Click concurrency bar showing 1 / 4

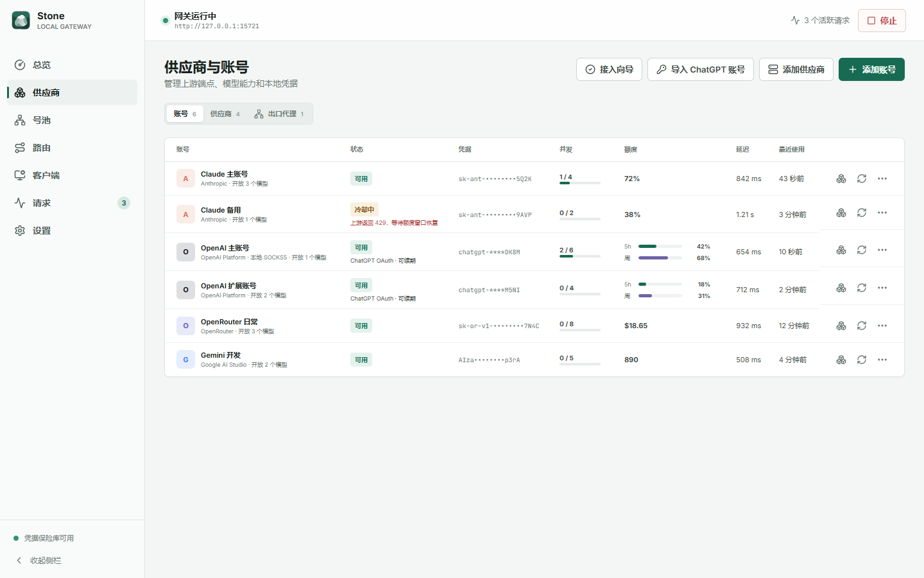580,183
